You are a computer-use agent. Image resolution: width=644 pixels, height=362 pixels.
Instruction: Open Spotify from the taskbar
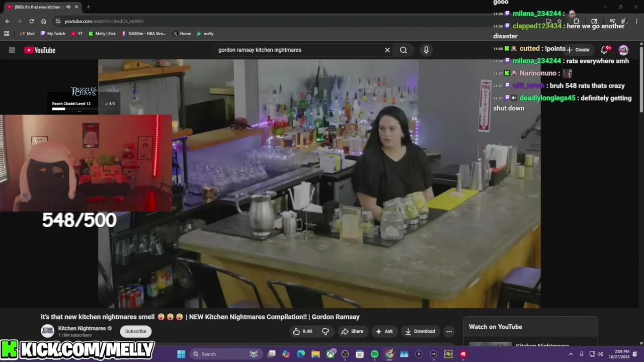coord(374,354)
